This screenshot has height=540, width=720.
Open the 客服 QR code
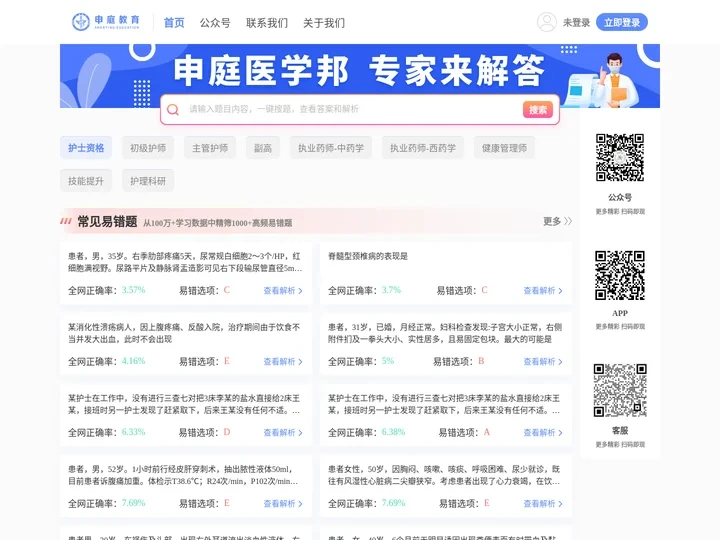620,391
